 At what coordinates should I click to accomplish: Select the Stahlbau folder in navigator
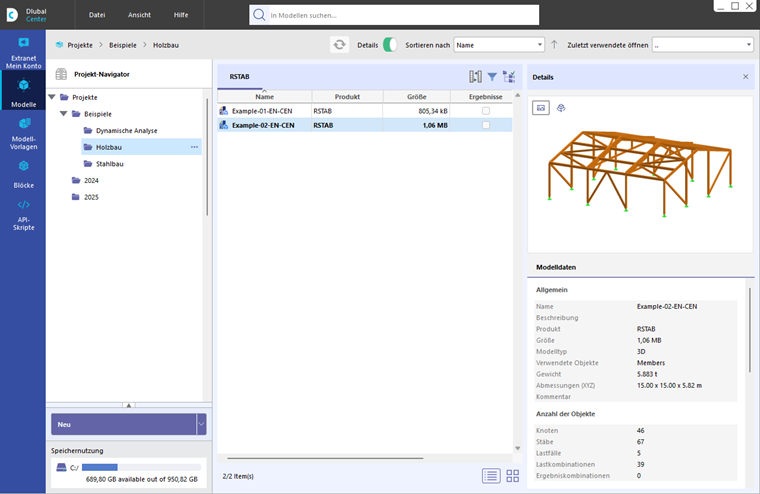(110, 164)
